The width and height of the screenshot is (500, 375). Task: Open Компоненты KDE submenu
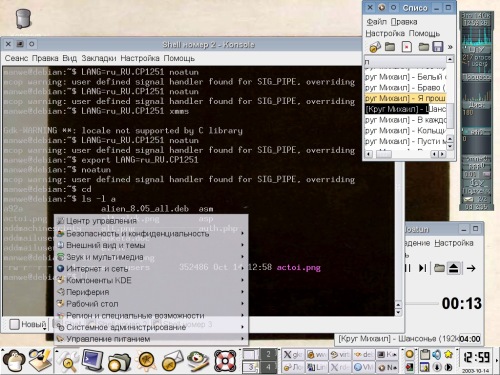(x=151, y=280)
